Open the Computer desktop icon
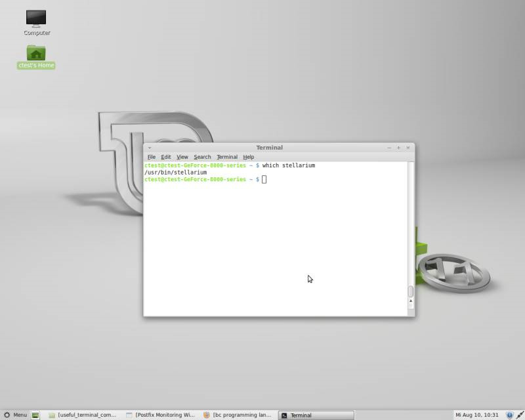This screenshot has height=420, width=525. tap(36, 22)
